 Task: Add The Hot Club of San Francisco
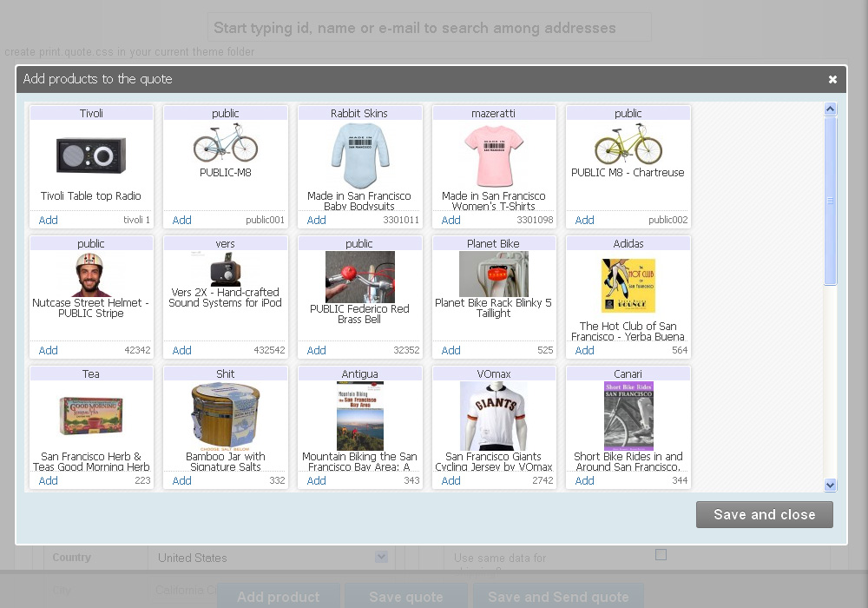584,350
